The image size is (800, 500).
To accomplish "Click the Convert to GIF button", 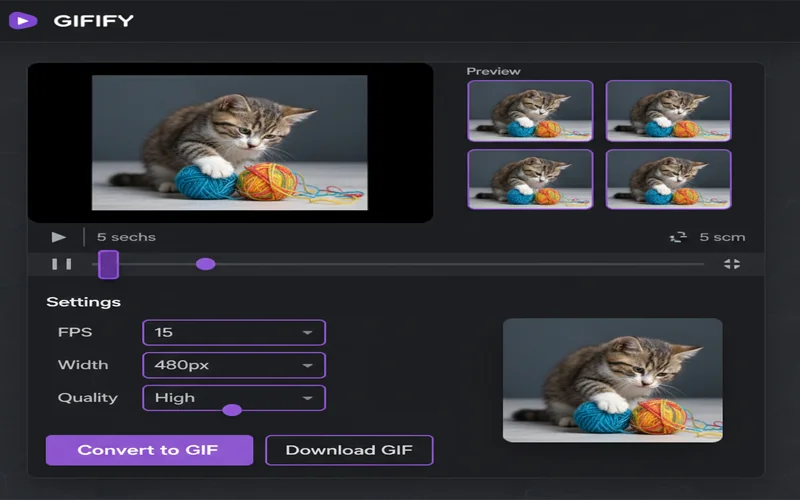I will [149, 450].
